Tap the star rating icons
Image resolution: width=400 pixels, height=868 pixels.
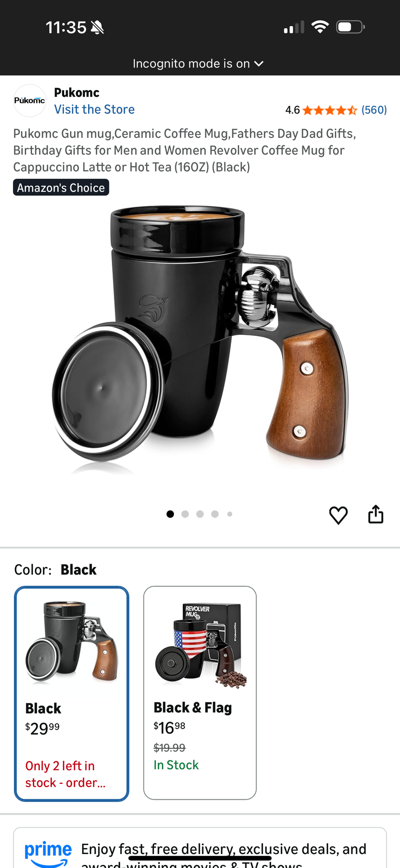pos(330,110)
